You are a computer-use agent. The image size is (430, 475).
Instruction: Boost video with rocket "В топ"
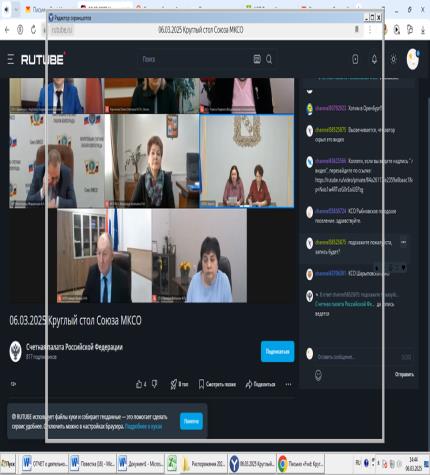(x=179, y=384)
